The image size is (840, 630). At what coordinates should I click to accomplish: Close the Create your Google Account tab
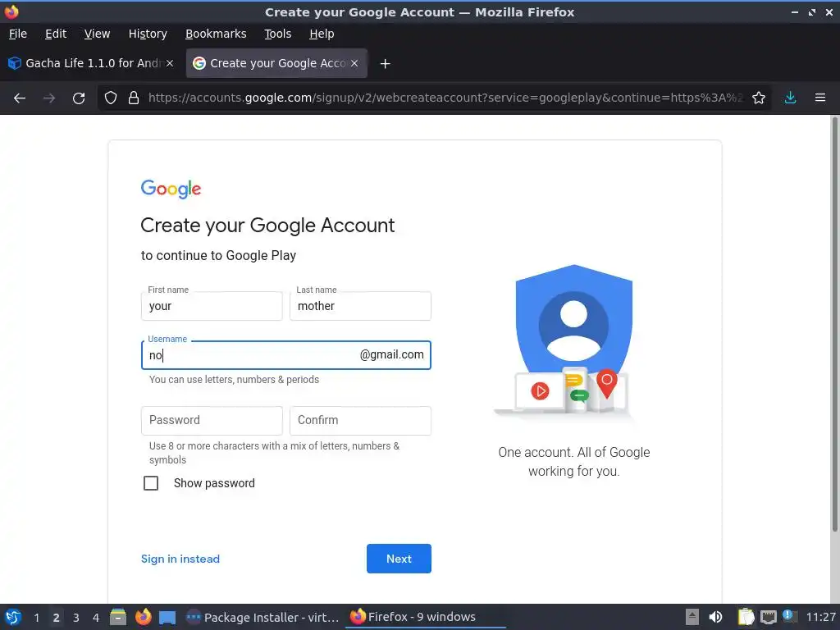click(354, 63)
